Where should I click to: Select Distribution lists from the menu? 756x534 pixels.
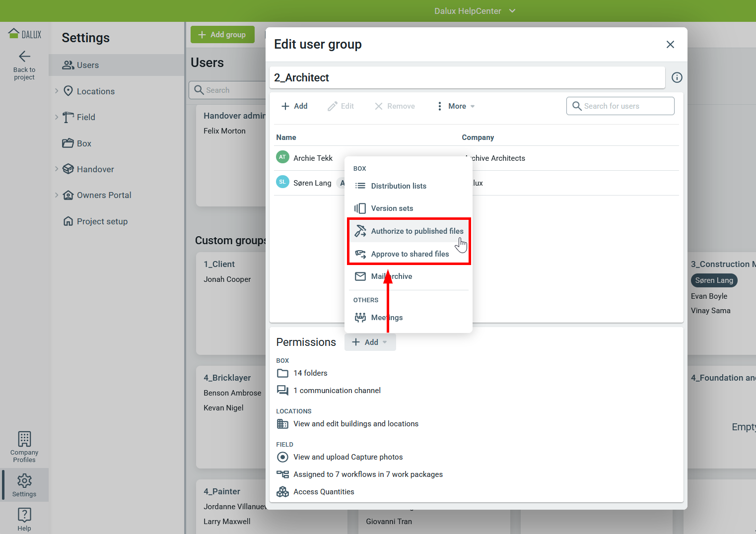(398, 186)
